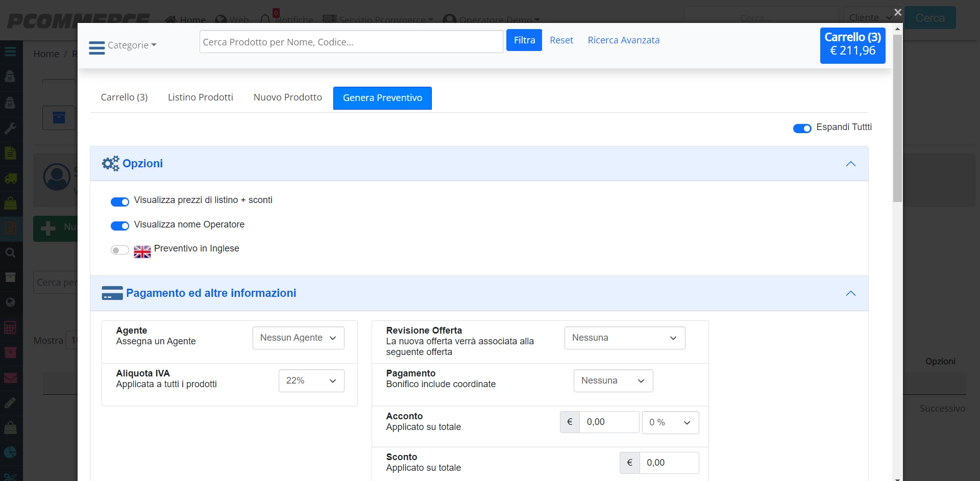
Task: Click the wrench icon in sidebar
Action: pyautogui.click(x=10, y=128)
